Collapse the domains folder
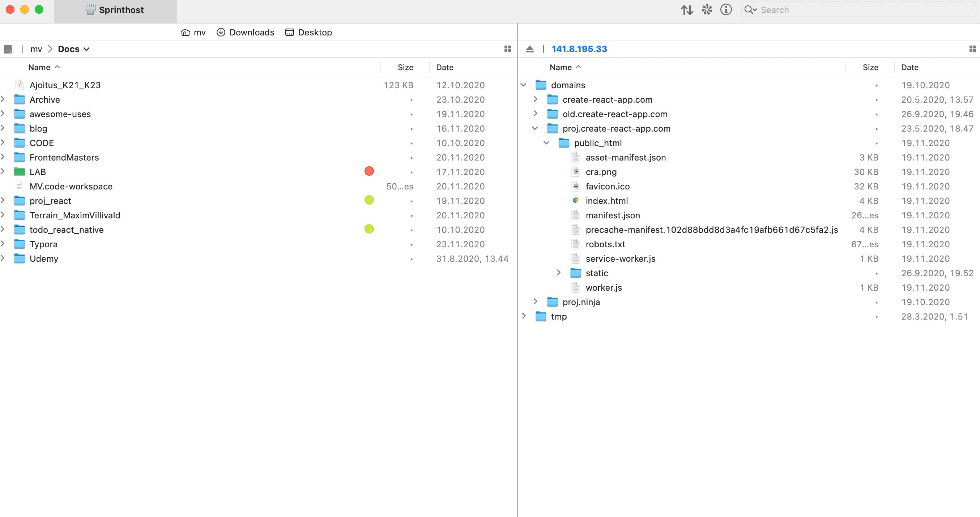This screenshot has height=517, width=980. [524, 85]
